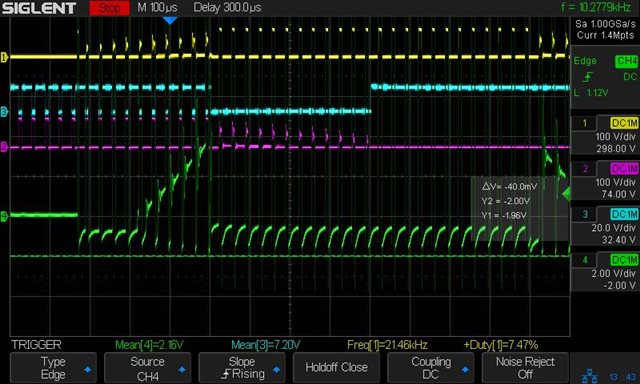
Task: Click the red Stop run state indicator
Action: tap(109, 8)
